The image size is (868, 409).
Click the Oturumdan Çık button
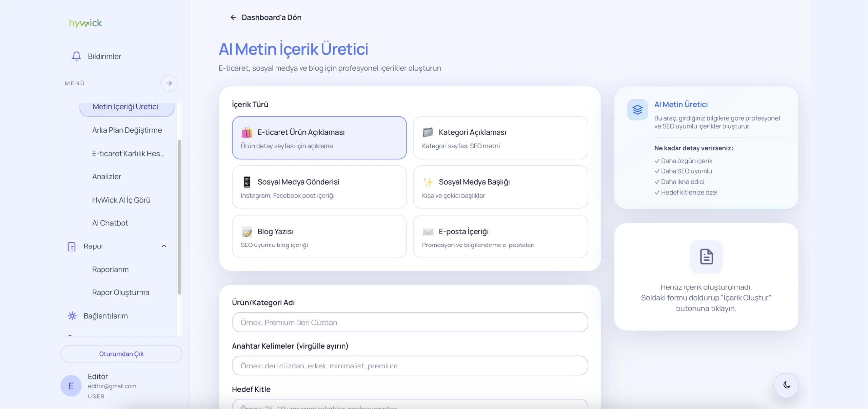point(121,354)
